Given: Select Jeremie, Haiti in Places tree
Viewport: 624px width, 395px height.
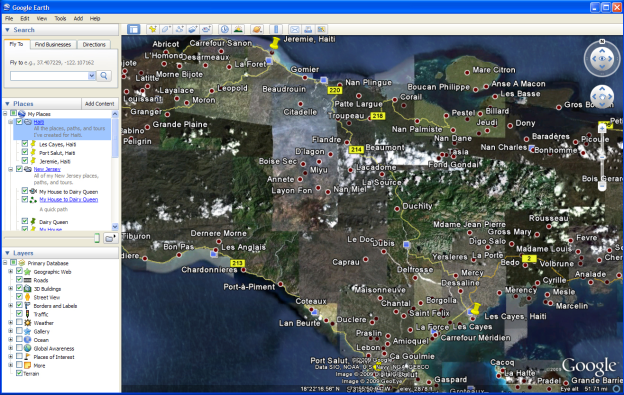Looking at the screenshot, I should point(55,162).
